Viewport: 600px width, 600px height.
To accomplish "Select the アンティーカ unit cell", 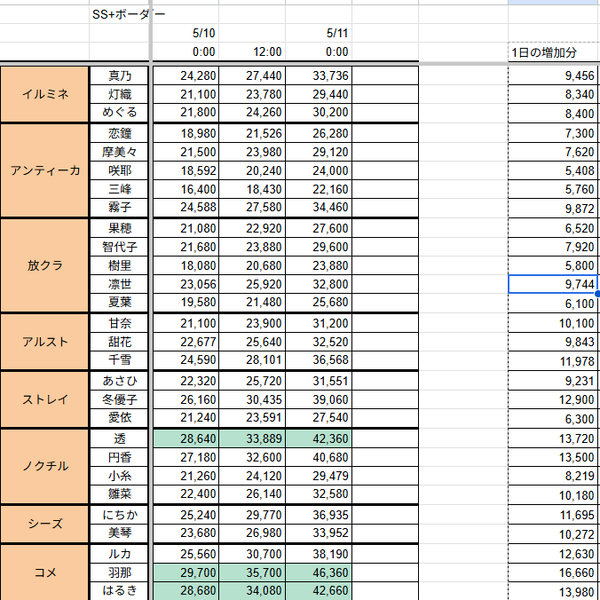I will (45, 170).
